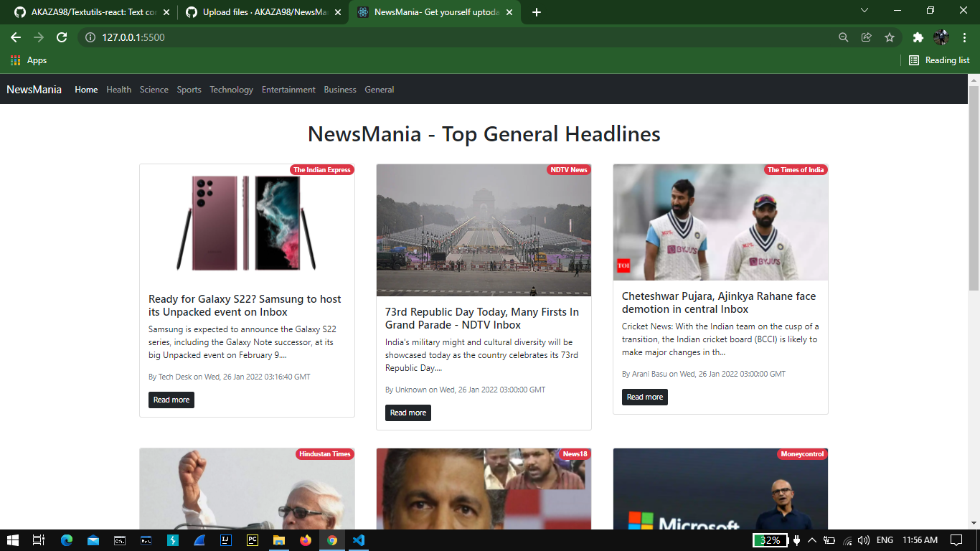This screenshot has width=980, height=551.
Task: Toggle the network status tray icon
Action: click(847, 540)
